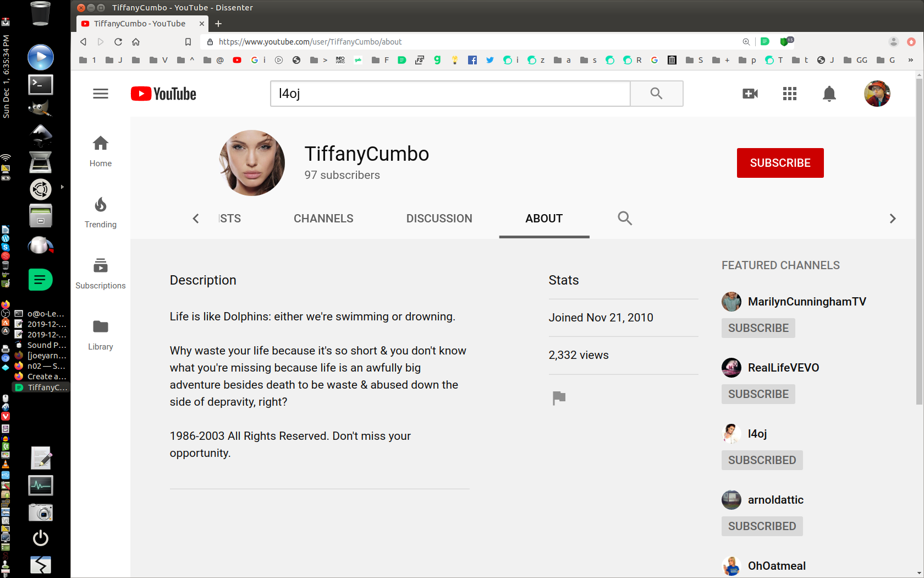Go to browser home page
This screenshot has height=578, width=924.
click(x=136, y=42)
